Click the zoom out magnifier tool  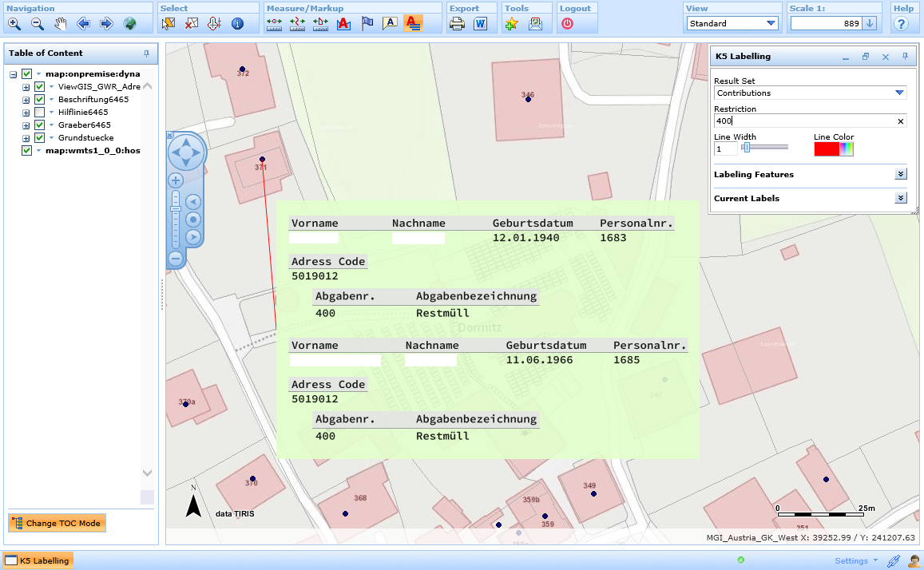[x=37, y=24]
